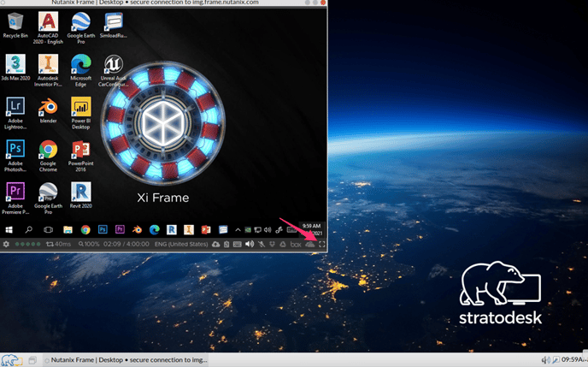Click Stratodesk taskbar volume icon
Image resolution: width=588 pixels, height=367 pixels.
[x=545, y=360]
